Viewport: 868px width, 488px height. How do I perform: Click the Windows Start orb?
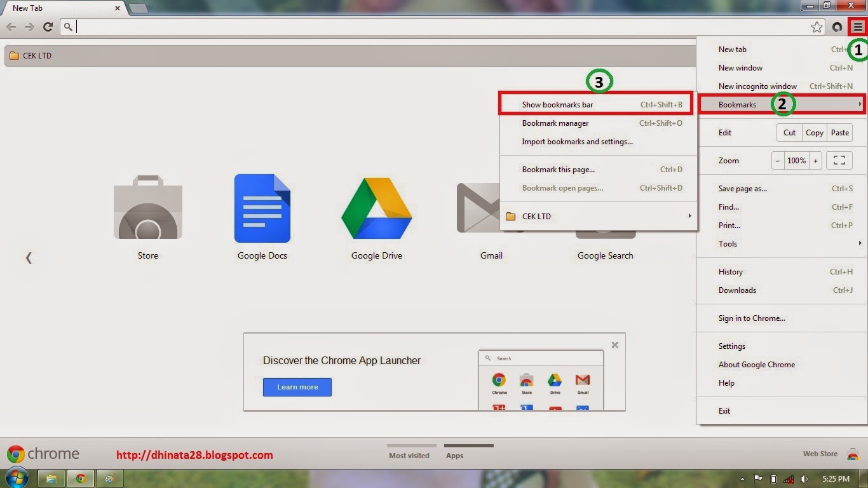[x=15, y=478]
